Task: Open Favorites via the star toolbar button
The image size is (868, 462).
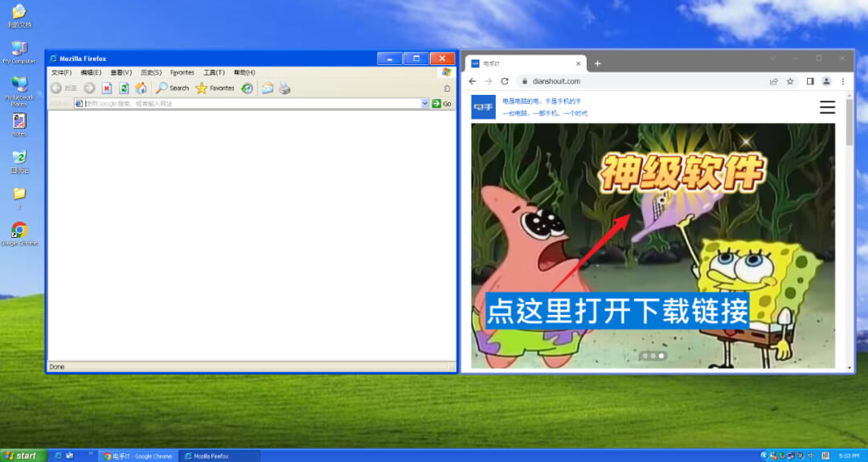Action: [x=215, y=88]
